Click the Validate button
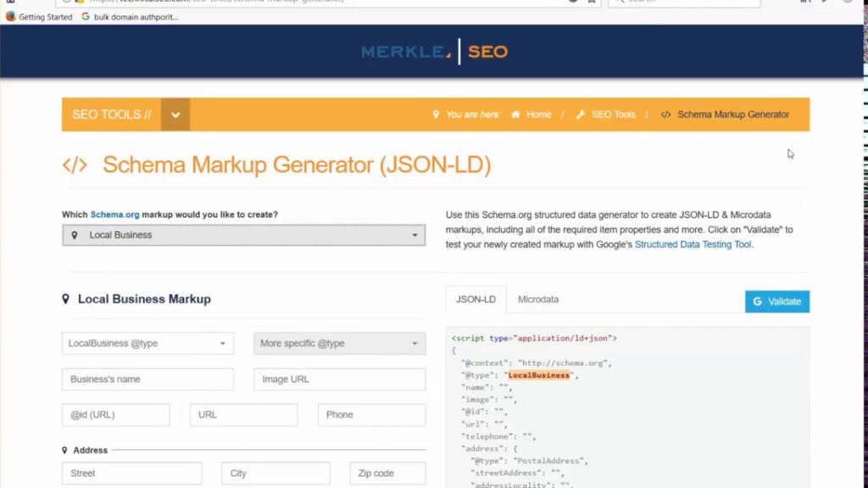 pyautogui.click(x=777, y=302)
